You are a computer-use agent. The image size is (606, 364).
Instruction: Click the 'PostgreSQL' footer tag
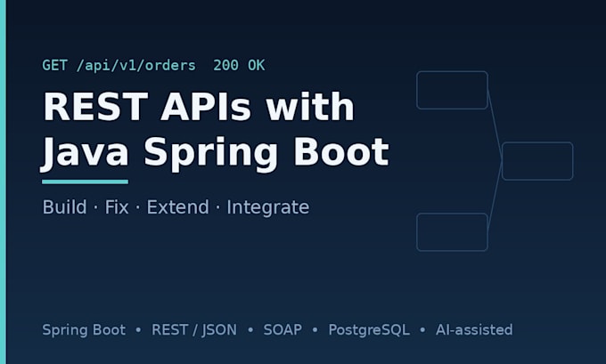[369, 330]
